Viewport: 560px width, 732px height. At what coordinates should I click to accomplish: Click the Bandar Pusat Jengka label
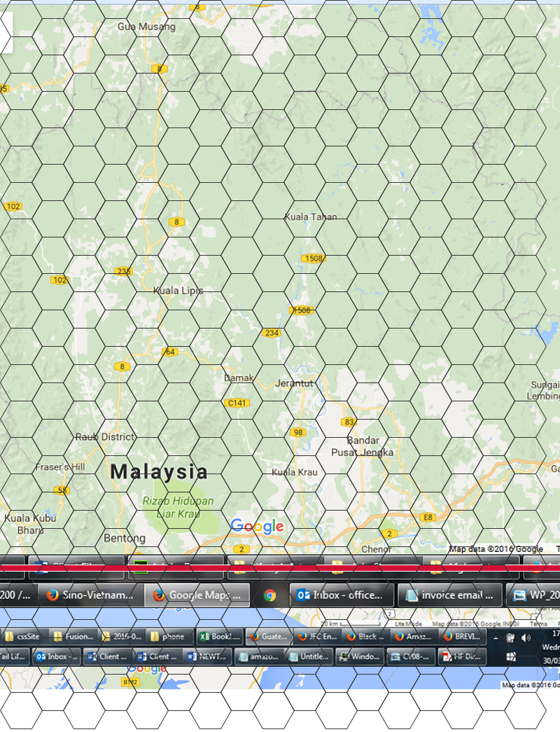point(363,446)
